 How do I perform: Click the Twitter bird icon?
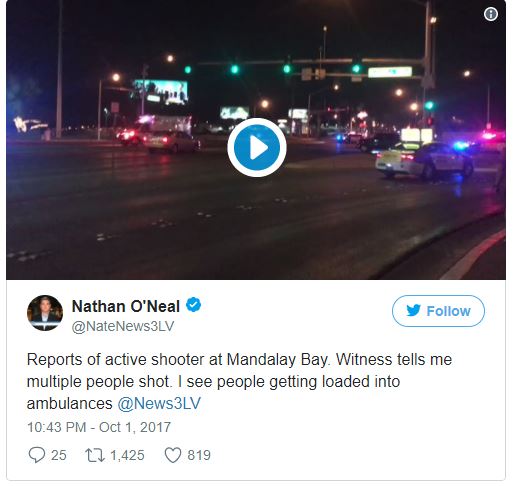[414, 311]
